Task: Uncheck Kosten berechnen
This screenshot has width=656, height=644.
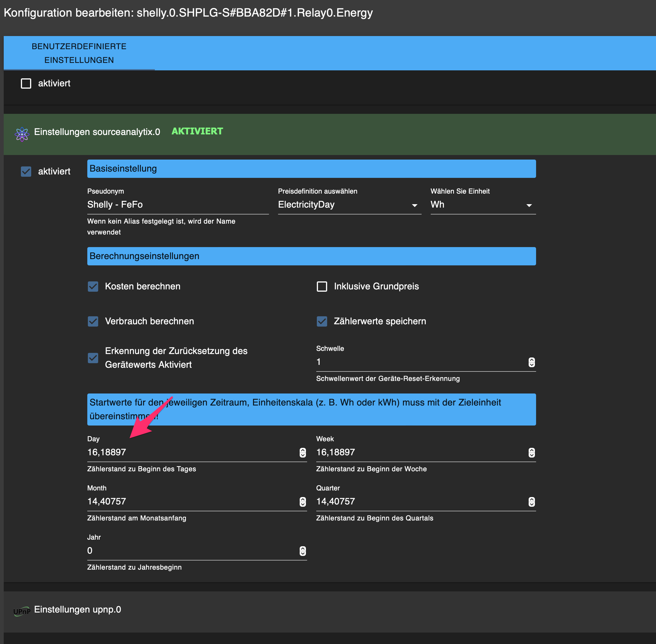Action: coord(93,287)
